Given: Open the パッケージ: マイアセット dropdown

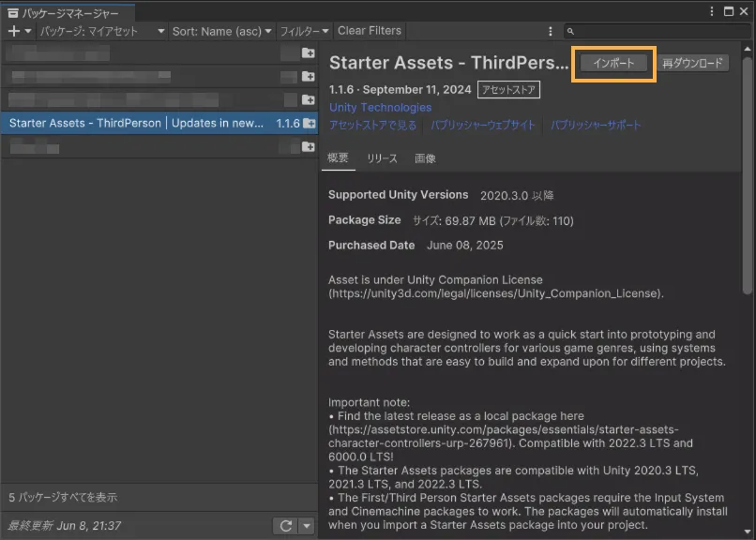Looking at the screenshot, I should 102,31.
